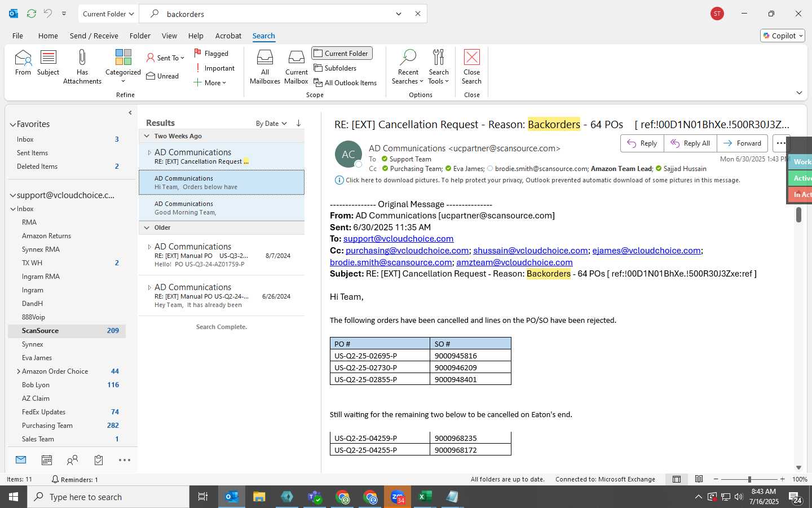This screenshot has height=508, width=812.
Task: Filter search by Subject
Action: (x=48, y=62)
